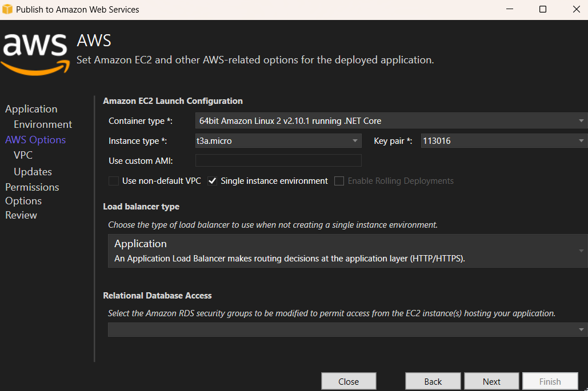Enable Use non-default VPC checkbox
Screen dimensions: 588x391
pos(114,181)
